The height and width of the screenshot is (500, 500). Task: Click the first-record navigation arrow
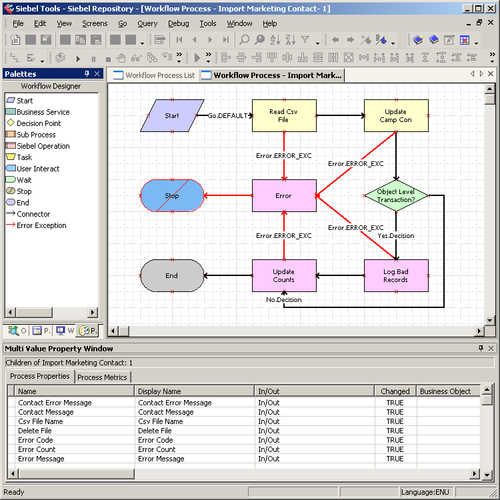click(x=180, y=40)
